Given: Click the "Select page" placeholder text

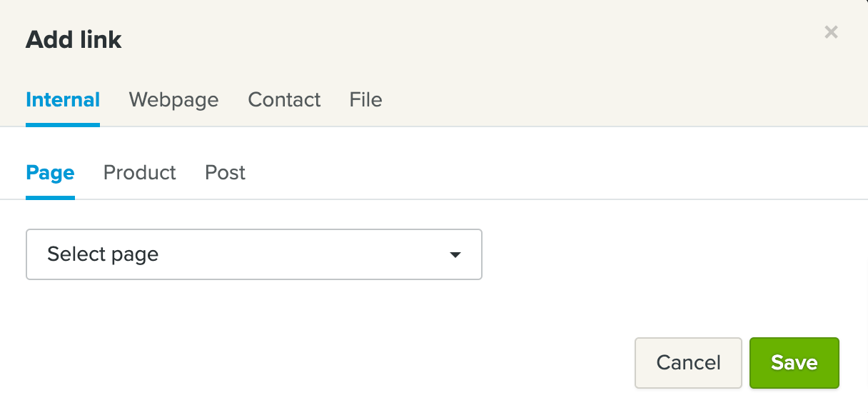Looking at the screenshot, I should pos(103,254).
